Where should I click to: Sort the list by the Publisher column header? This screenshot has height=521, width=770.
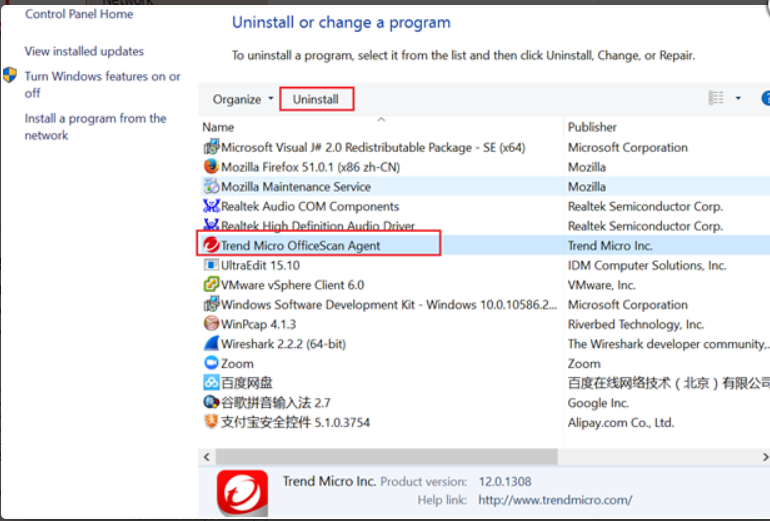coord(592,127)
